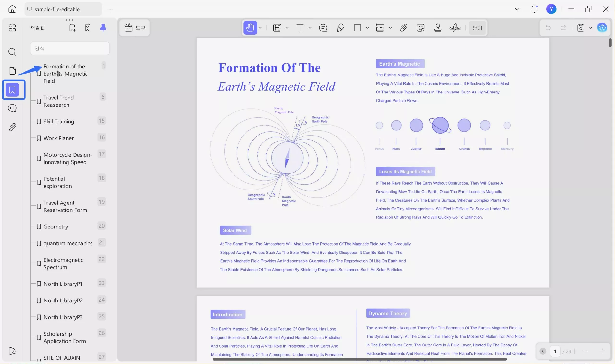615x364 pixels.
Task: Zoom out with the minus button
Action: coord(584,351)
